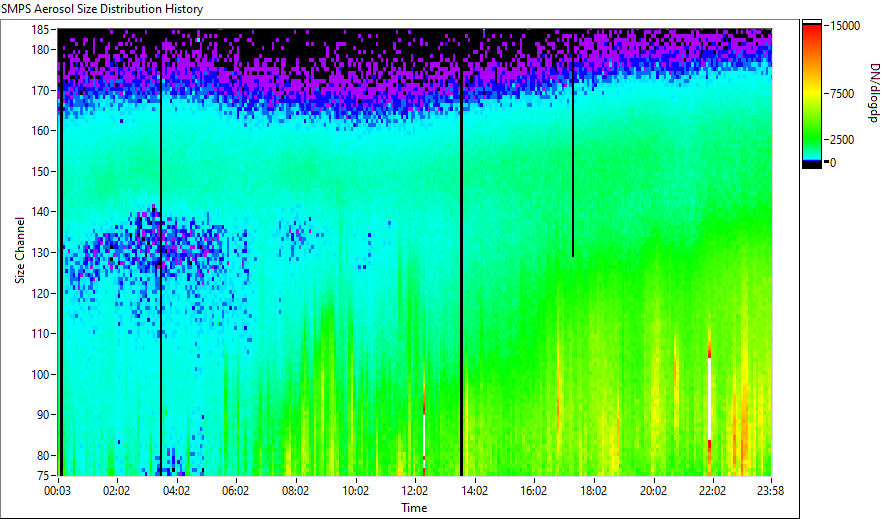
Task: Click y-axis tick label 170
Action: (x=40, y=90)
